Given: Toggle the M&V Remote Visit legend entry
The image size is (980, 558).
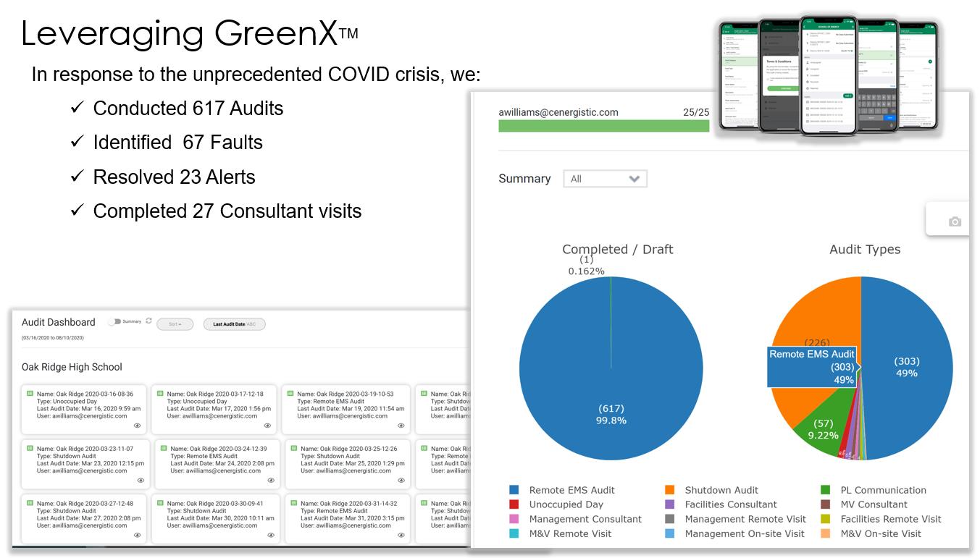Looking at the screenshot, I should [561, 533].
